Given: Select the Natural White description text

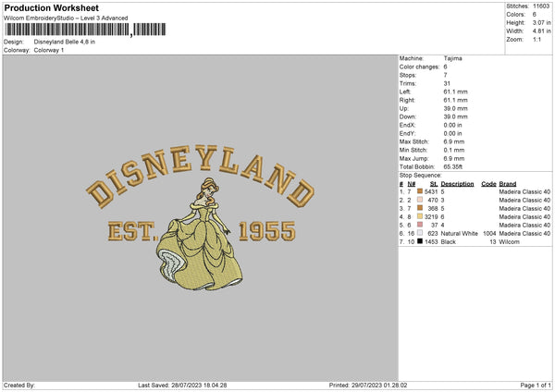Looking at the screenshot, I should (459, 234).
